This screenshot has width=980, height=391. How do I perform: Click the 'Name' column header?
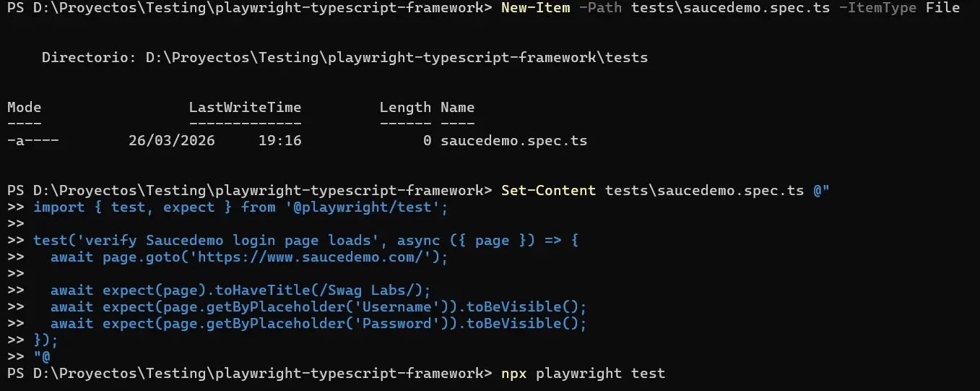[457, 108]
